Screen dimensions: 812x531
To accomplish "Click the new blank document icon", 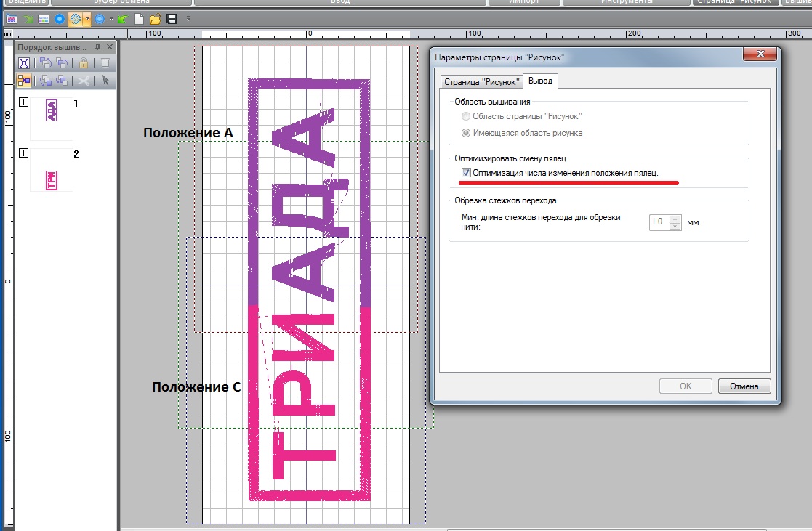I will point(139,18).
